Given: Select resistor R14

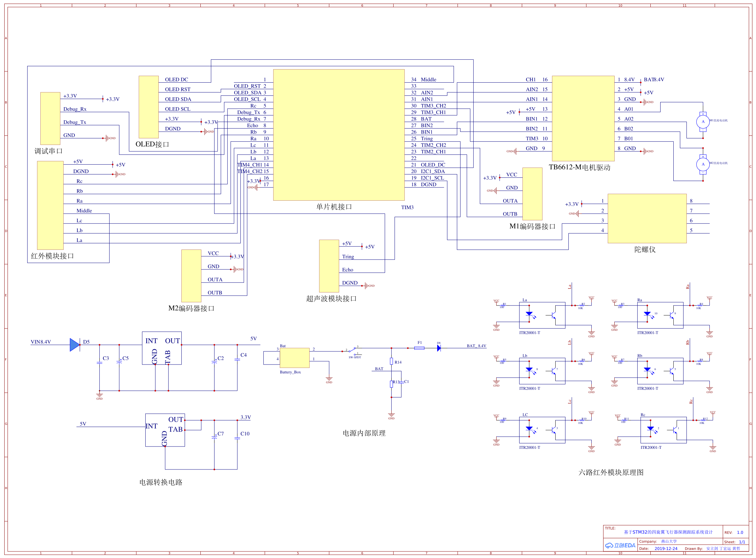Looking at the screenshot, I should pos(391,361).
